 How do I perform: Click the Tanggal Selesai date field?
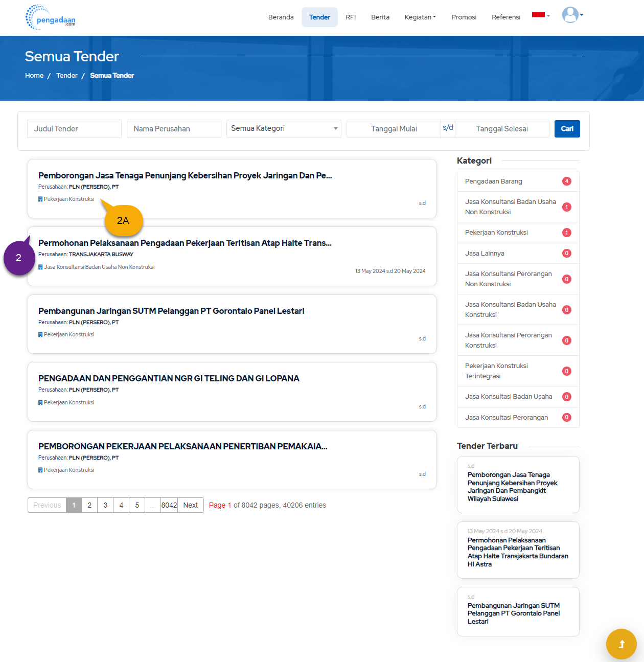click(502, 129)
